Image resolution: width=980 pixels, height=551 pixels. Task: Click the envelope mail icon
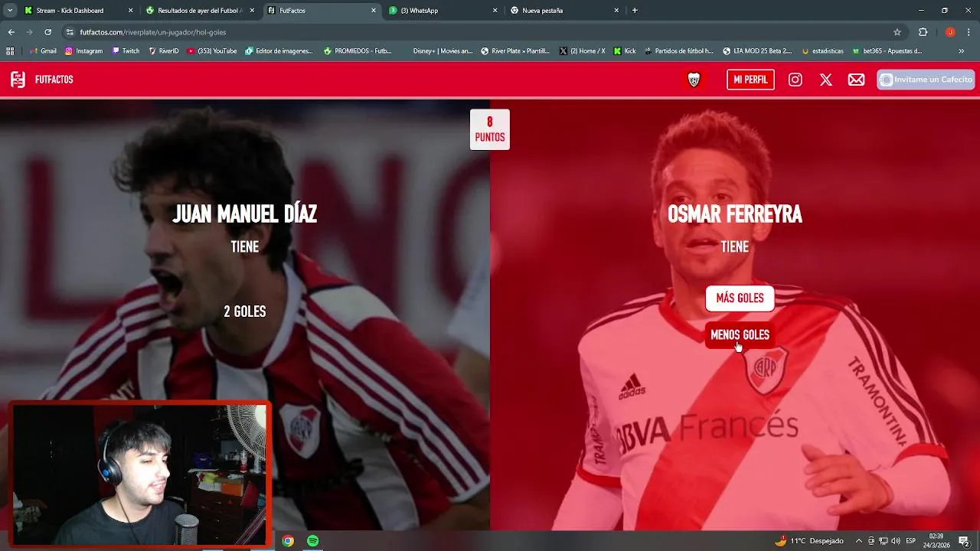856,80
